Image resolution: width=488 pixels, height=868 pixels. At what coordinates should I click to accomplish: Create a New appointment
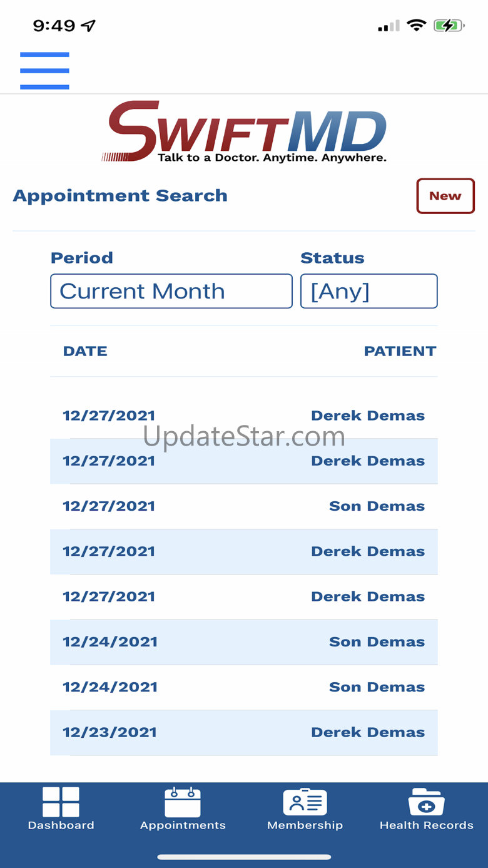click(445, 196)
